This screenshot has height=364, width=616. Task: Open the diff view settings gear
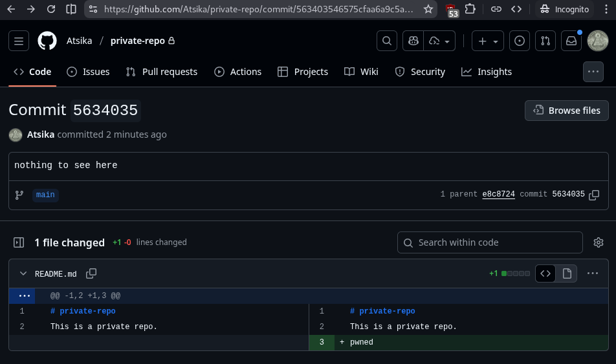[x=599, y=242]
